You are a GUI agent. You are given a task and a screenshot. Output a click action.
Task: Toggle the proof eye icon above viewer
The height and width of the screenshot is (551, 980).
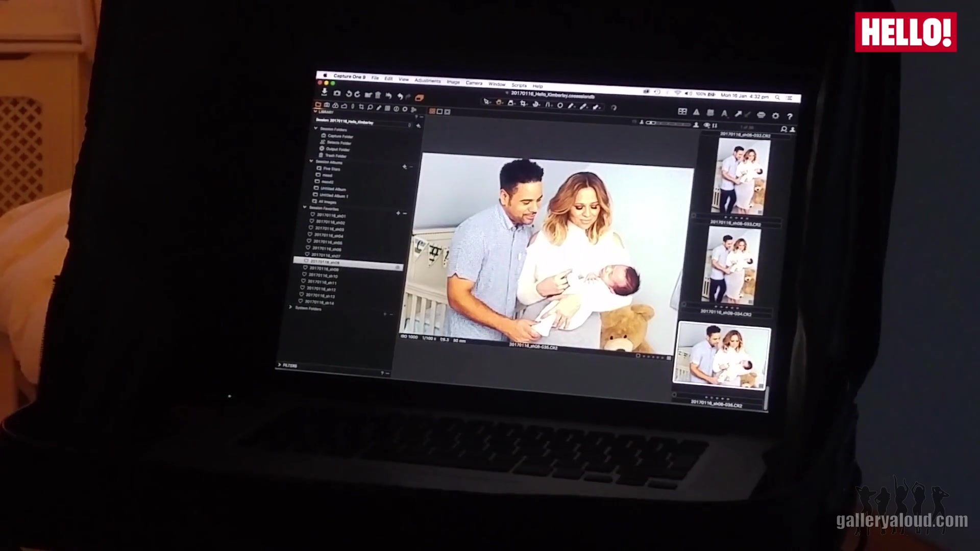click(x=707, y=125)
